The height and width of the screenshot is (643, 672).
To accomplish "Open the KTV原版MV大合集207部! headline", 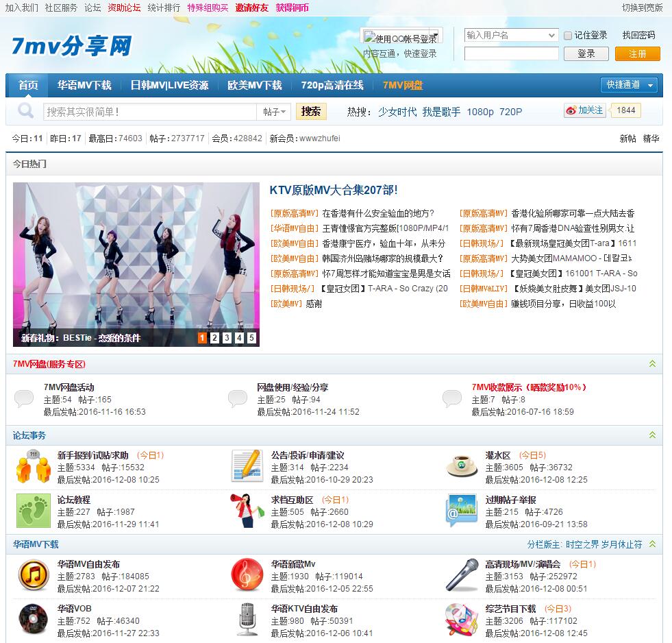I will (334, 190).
